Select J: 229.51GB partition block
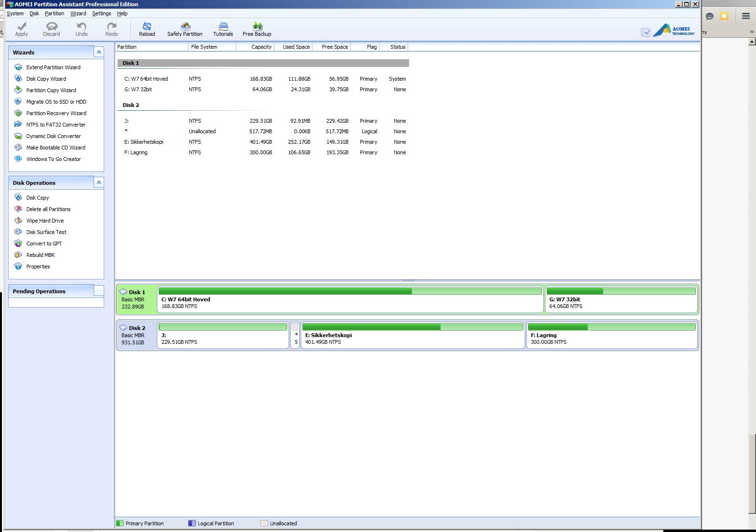The image size is (756, 532). click(223, 335)
